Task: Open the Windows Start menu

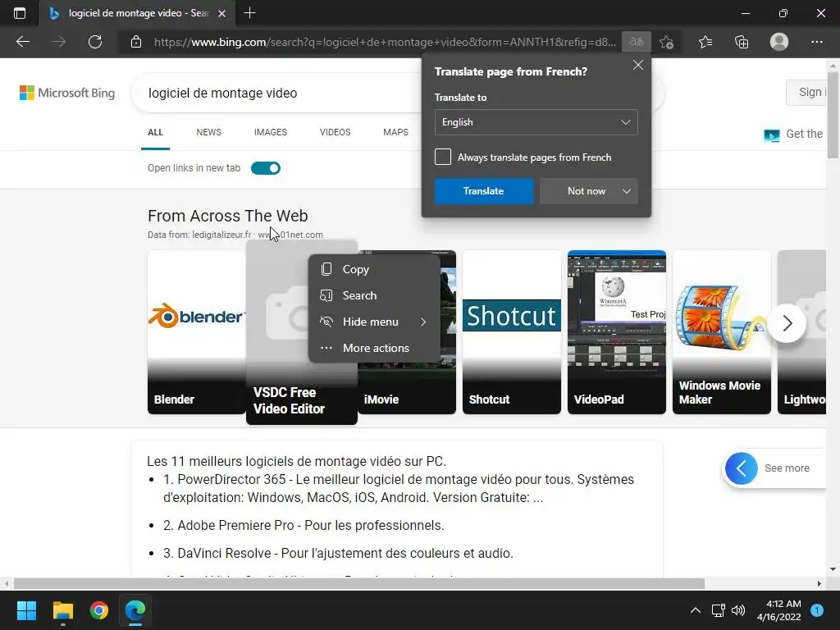Action: pyautogui.click(x=26, y=610)
